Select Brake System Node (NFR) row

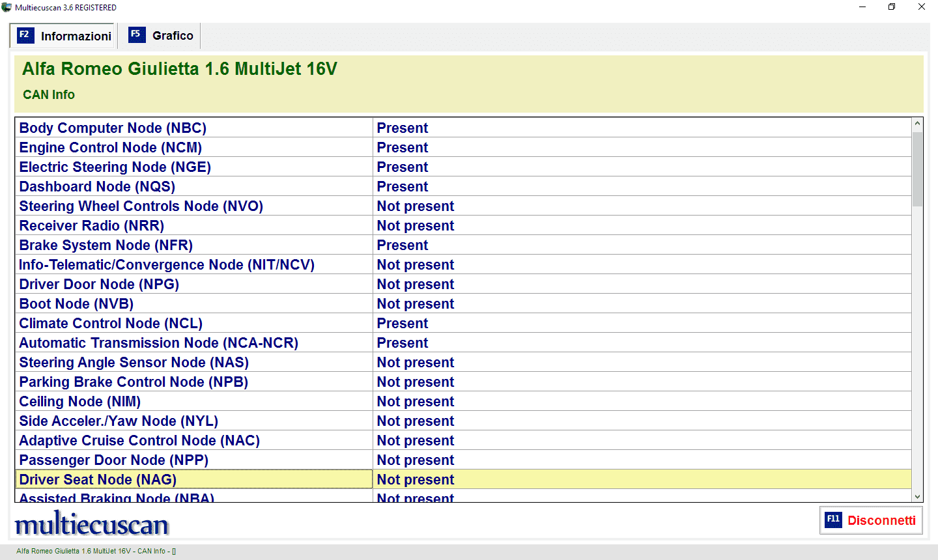pos(462,245)
